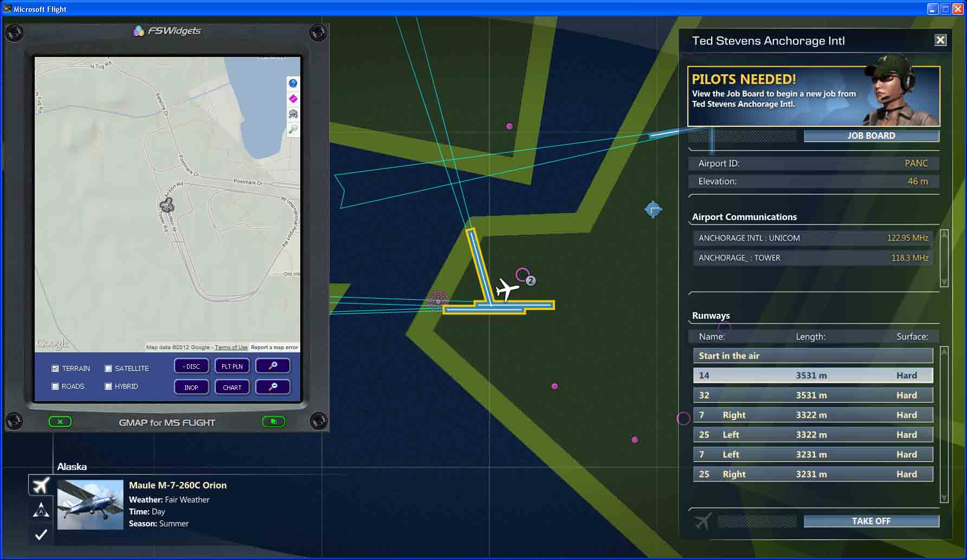Click the numbered 2 mission marker
This screenshot has width=967, height=560.
point(531,281)
